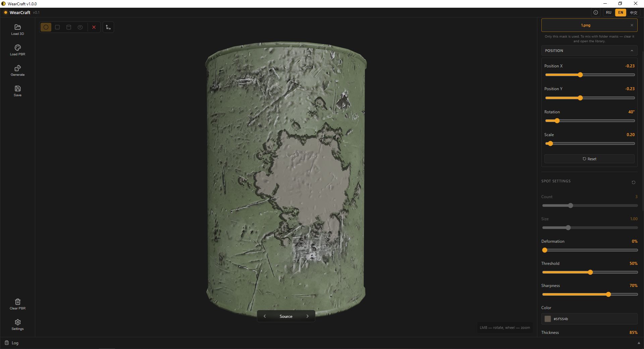Image resolution: width=644 pixels, height=349 pixels.
Task: Open the Log panel
Action: 12,343
